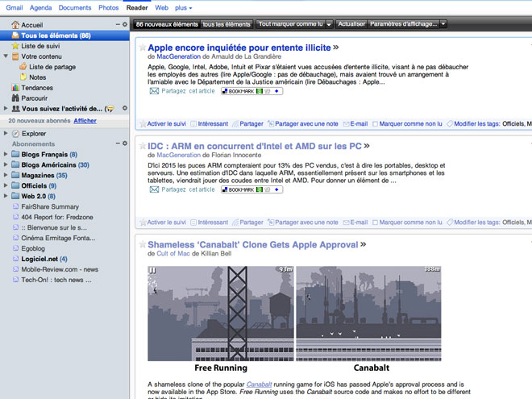The image size is (532, 399).
Task: Click envelope icon under IDC ARM article
Action: click(x=154, y=189)
